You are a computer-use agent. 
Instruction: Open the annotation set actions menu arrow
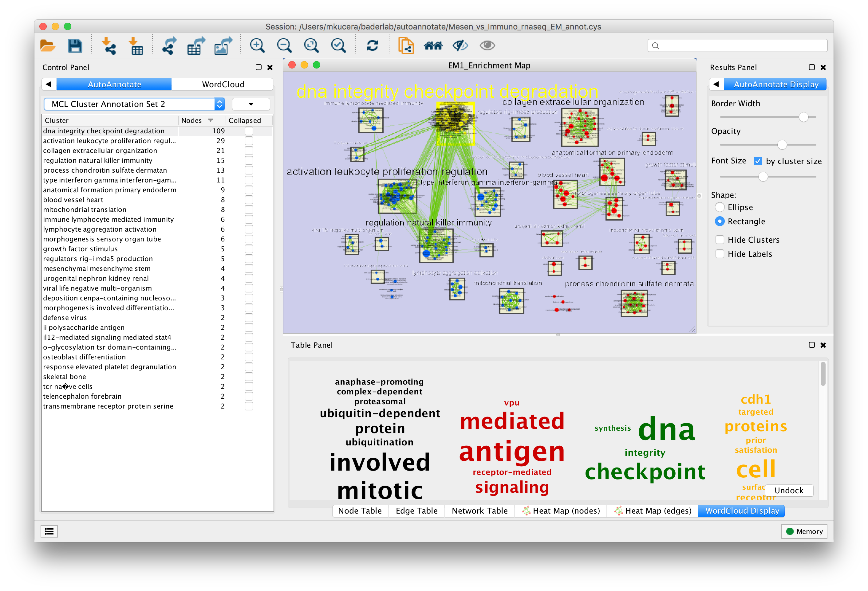coord(251,104)
